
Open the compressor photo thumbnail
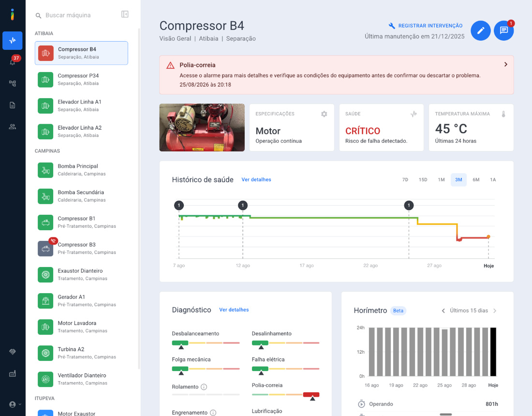click(x=202, y=128)
